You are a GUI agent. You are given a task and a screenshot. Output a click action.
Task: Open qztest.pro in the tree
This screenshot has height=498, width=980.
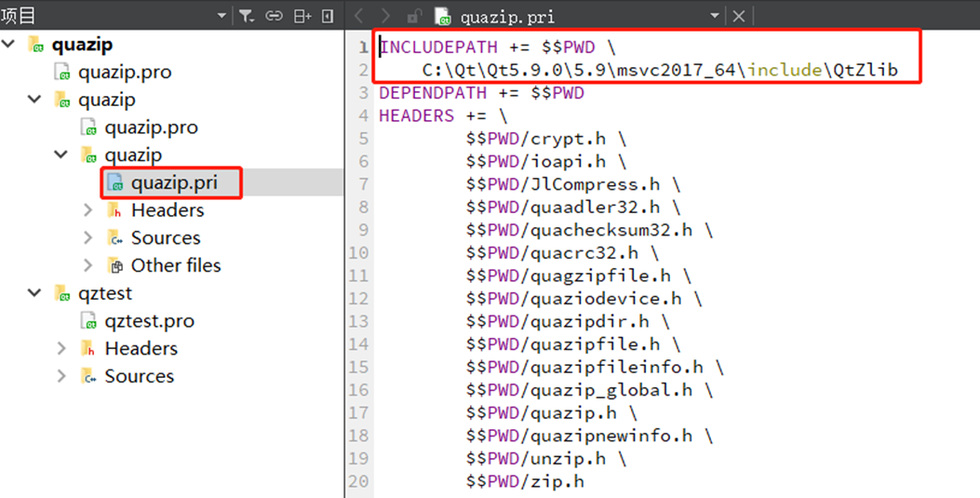point(150,320)
